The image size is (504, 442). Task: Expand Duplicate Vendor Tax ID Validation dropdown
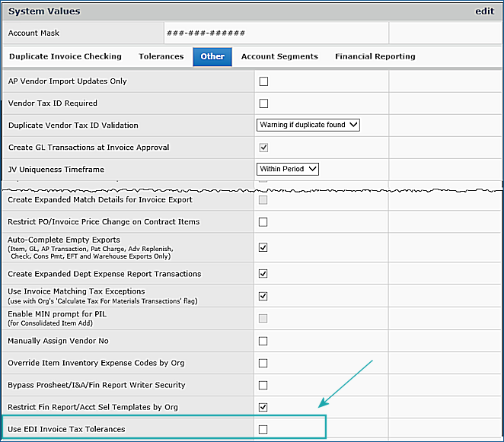(308, 125)
